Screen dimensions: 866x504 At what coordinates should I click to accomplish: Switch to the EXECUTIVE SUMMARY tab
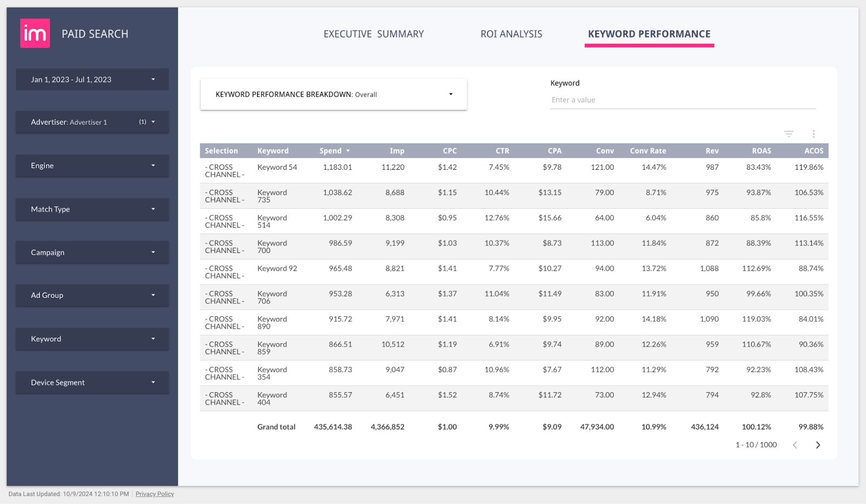coord(373,34)
